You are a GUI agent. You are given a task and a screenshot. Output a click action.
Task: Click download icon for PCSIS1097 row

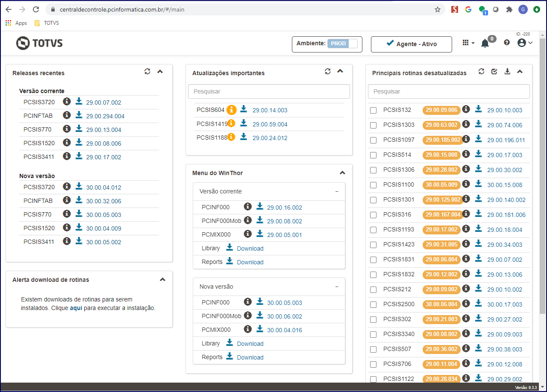479,139
